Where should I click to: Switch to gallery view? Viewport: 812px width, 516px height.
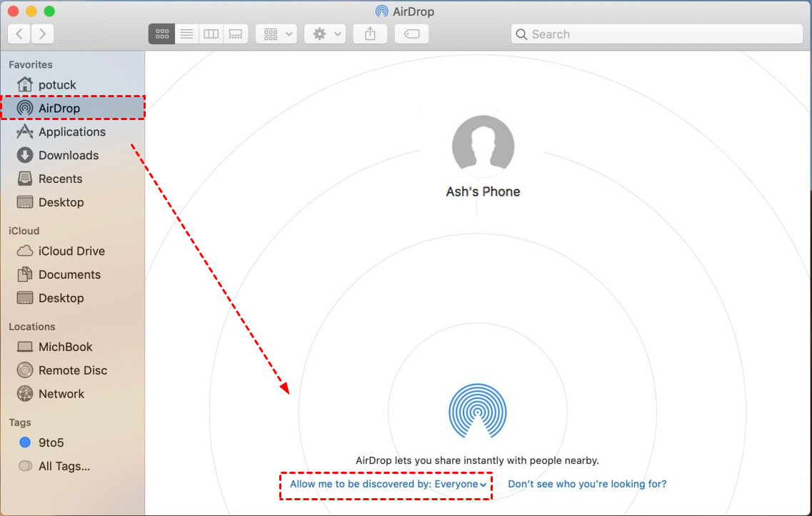pyautogui.click(x=236, y=34)
